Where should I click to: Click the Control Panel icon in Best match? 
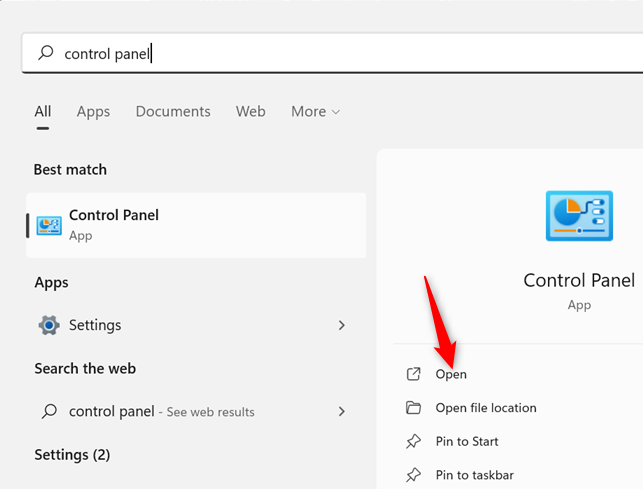click(48, 225)
